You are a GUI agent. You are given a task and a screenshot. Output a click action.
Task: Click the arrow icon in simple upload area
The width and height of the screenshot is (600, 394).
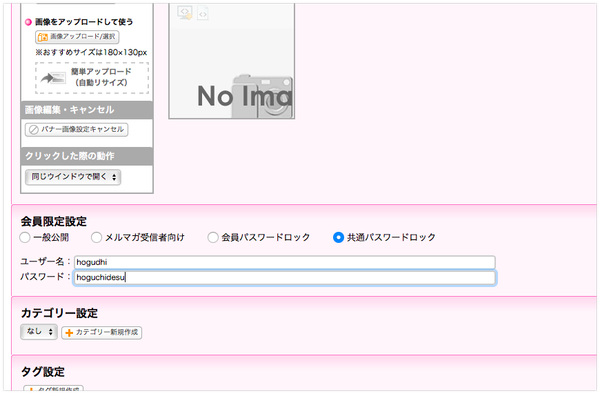[53, 78]
